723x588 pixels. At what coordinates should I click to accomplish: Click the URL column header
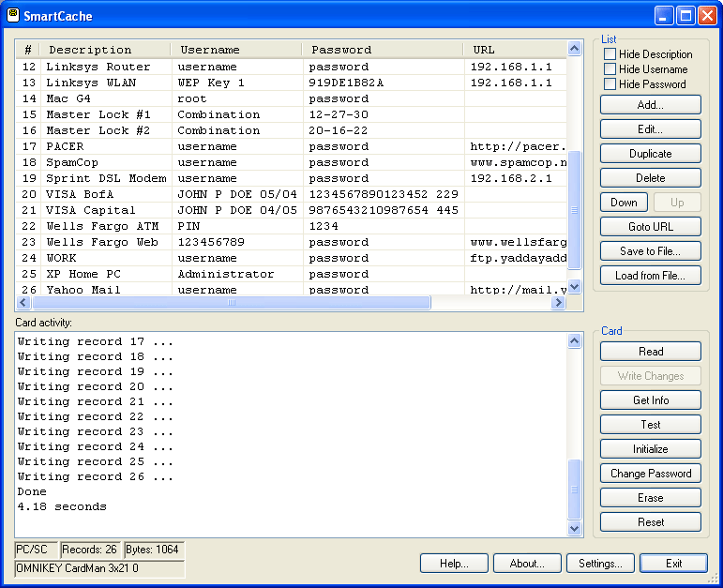click(516, 50)
